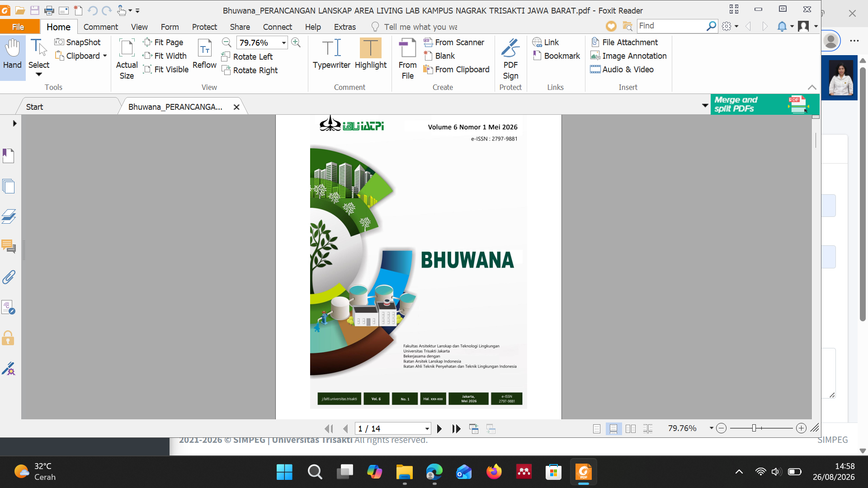
Task: Open the PDF Sign tool
Action: pyautogui.click(x=510, y=59)
